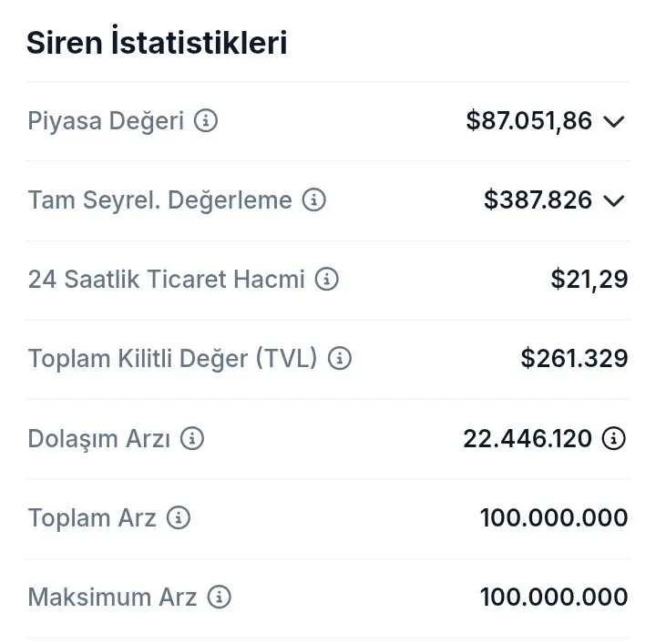This screenshot has height=644, width=656.
Task: Click the Siren İstatistikleri heading
Action: click(x=157, y=42)
